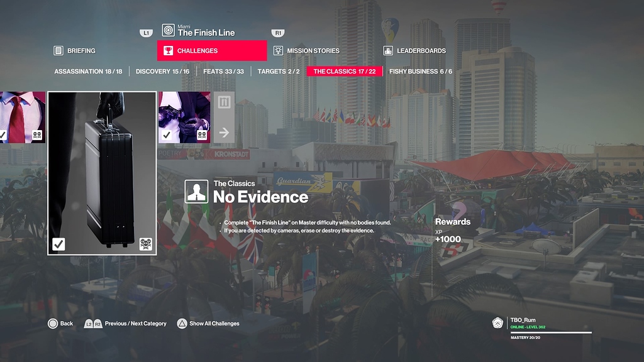Click the Leaderboards podium icon
This screenshot has height=362, width=644.
[x=387, y=50]
